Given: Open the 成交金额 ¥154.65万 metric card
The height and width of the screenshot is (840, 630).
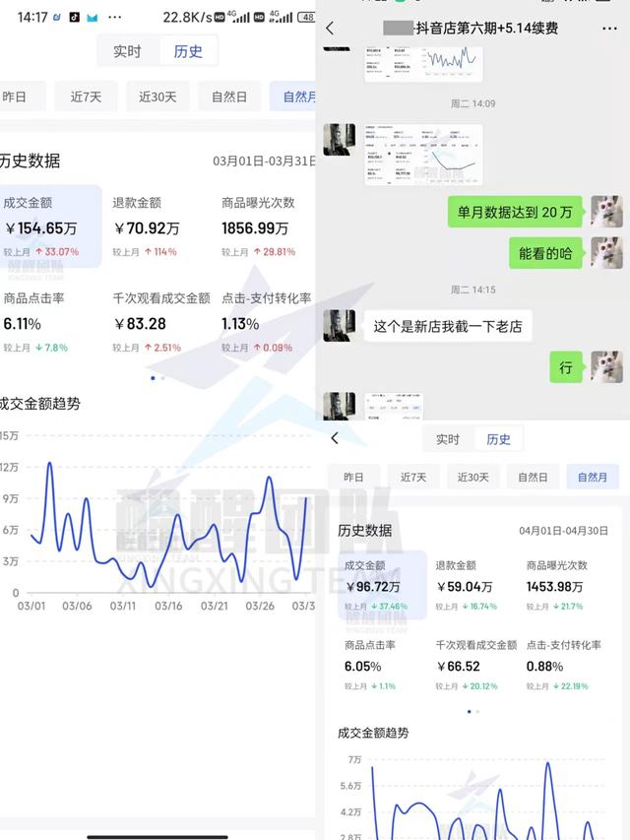Looking at the screenshot, I should point(49,227).
